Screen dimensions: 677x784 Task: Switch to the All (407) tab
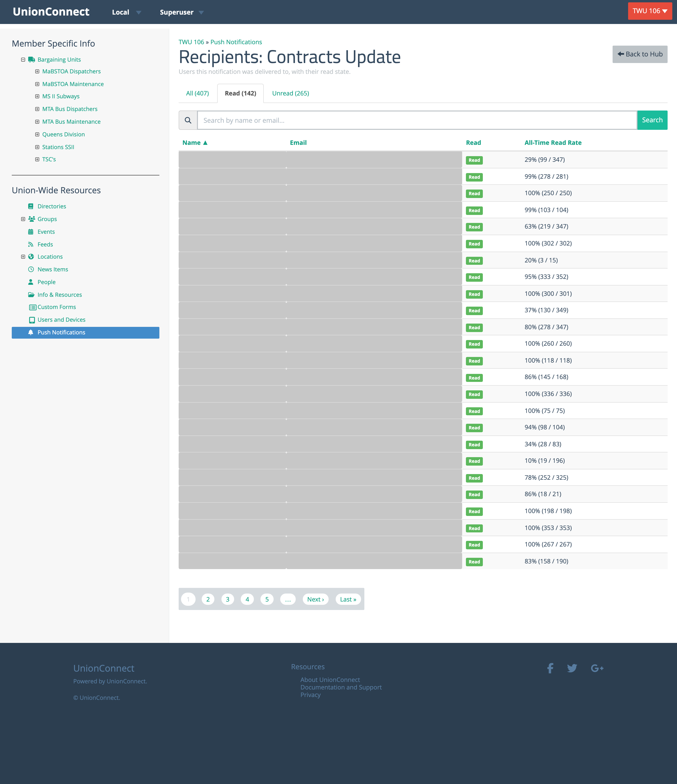click(x=197, y=93)
